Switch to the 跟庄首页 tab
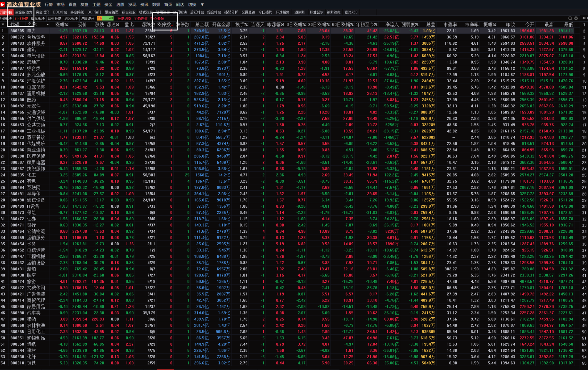This screenshot has height=371, width=588. [x=111, y=12]
